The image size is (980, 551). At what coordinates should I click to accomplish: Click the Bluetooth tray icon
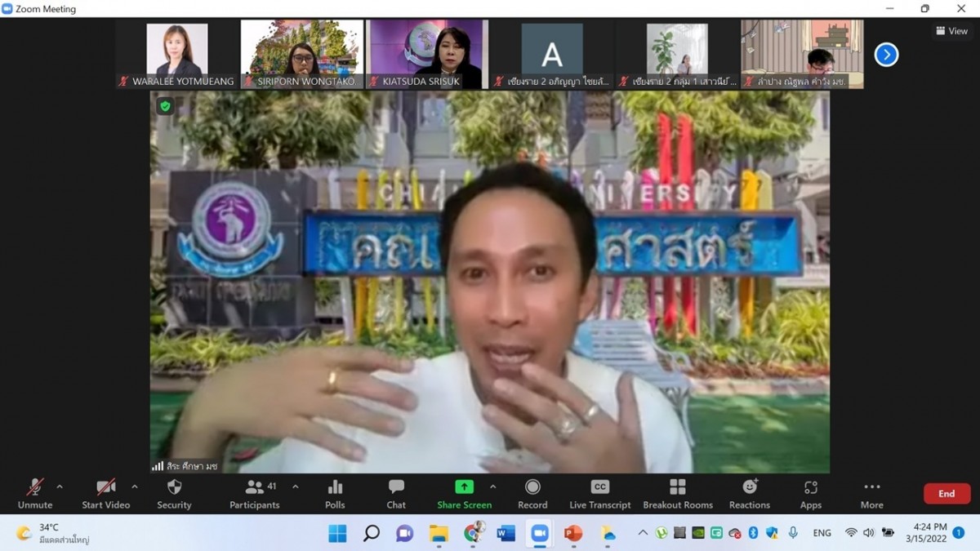(753, 533)
